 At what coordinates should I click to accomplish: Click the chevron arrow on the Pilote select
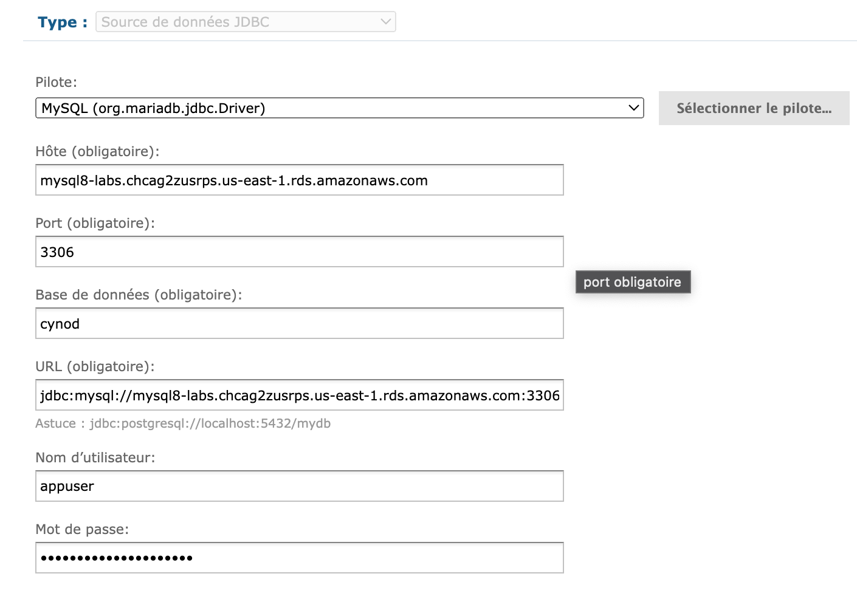click(x=633, y=108)
